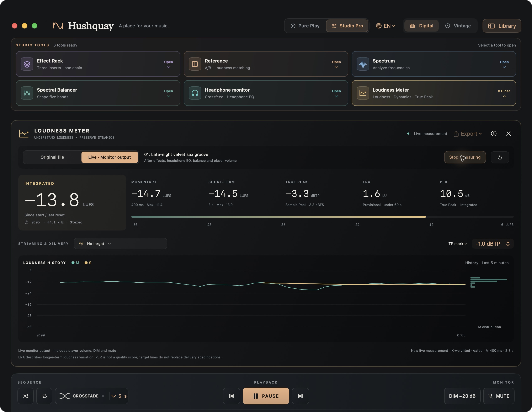Toggle the MUTE monitor button
The image size is (532, 412).
tap(499, 396)
